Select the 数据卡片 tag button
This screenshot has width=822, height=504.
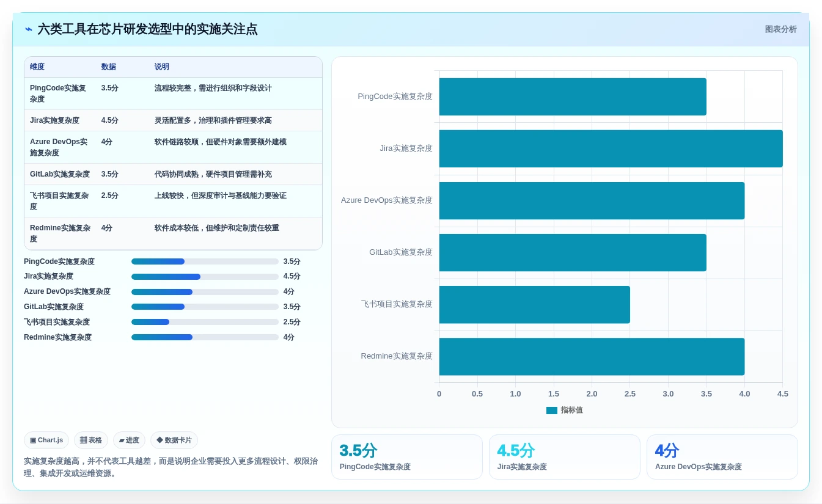pyautogui.click(x=174, y=440)
